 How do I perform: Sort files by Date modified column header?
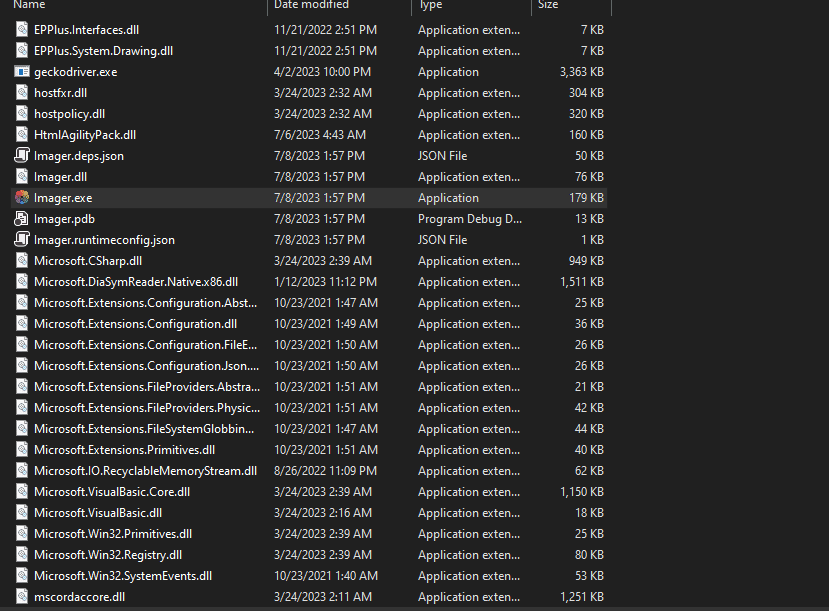311,5
